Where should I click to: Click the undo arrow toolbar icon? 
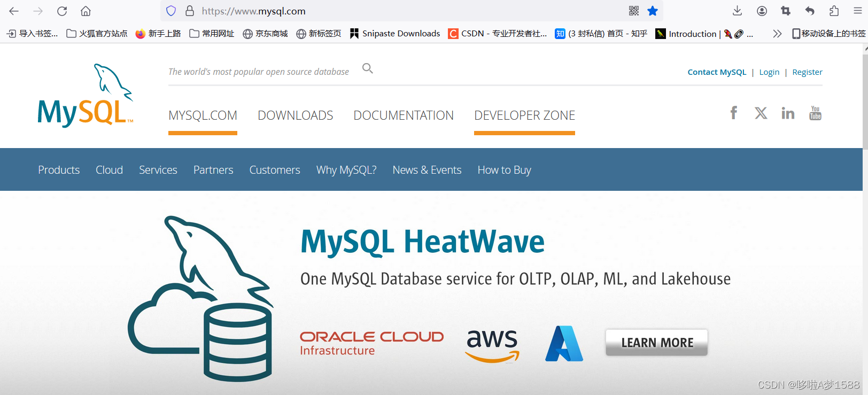click(810, 11)
